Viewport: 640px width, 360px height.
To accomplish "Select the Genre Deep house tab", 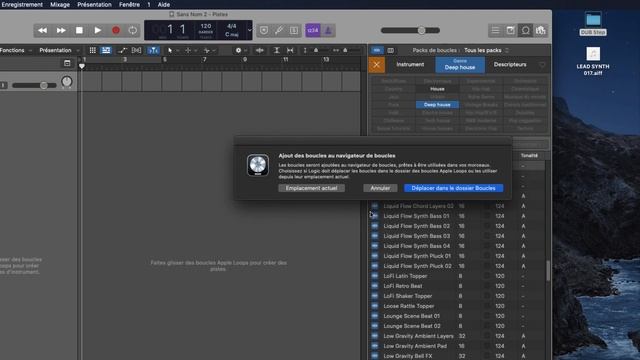I will (x=460, y=65).
